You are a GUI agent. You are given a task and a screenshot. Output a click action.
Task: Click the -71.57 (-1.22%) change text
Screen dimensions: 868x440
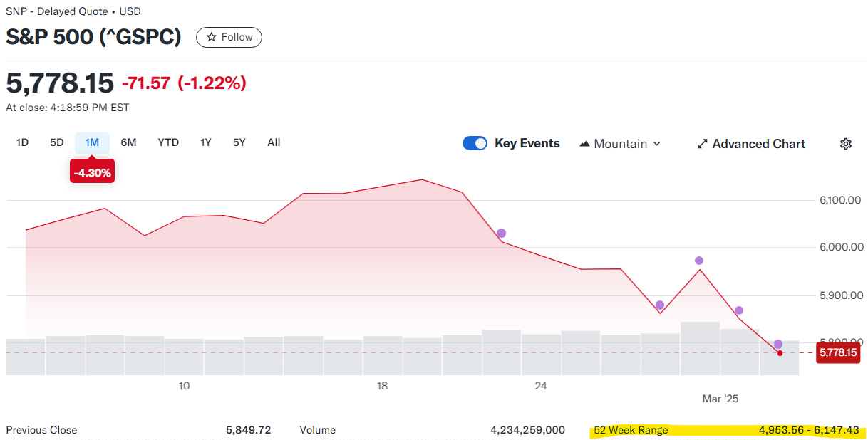pos(184,83)
